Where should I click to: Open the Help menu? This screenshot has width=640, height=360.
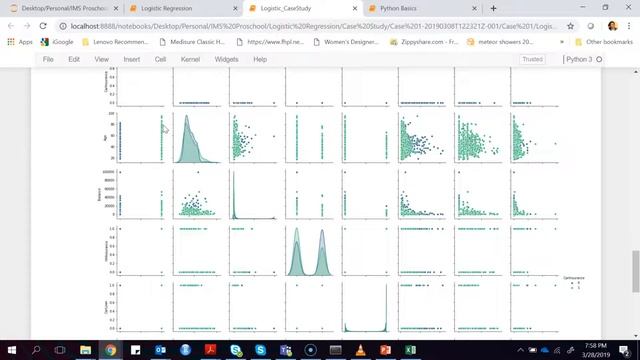[260, 59]
